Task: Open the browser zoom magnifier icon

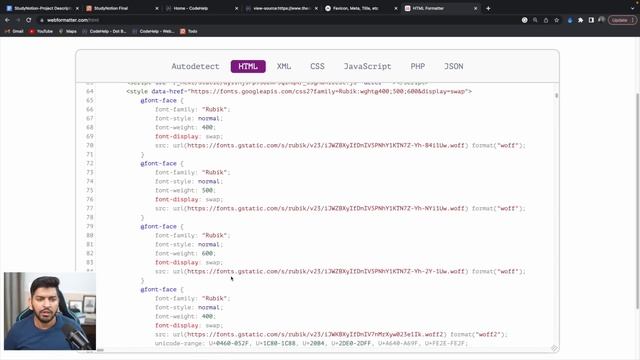Action: click(x=535, y=20)
